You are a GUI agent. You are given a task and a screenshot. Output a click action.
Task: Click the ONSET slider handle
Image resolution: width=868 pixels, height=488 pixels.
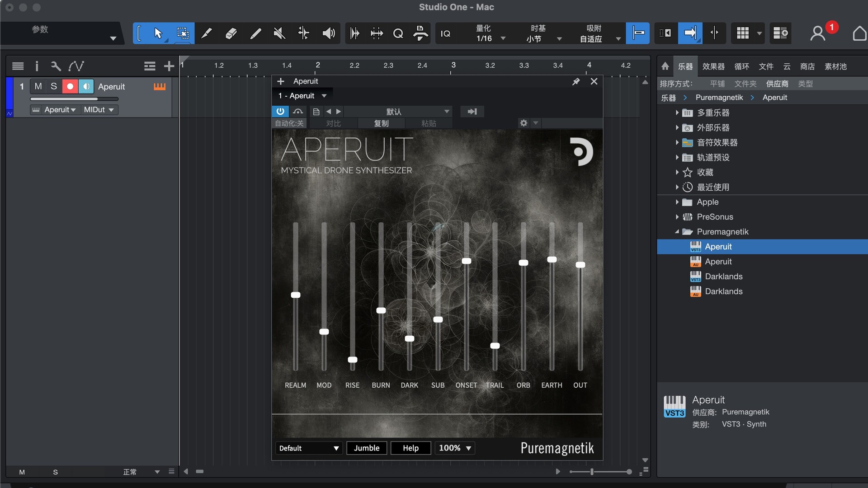[x=467, y=261]
